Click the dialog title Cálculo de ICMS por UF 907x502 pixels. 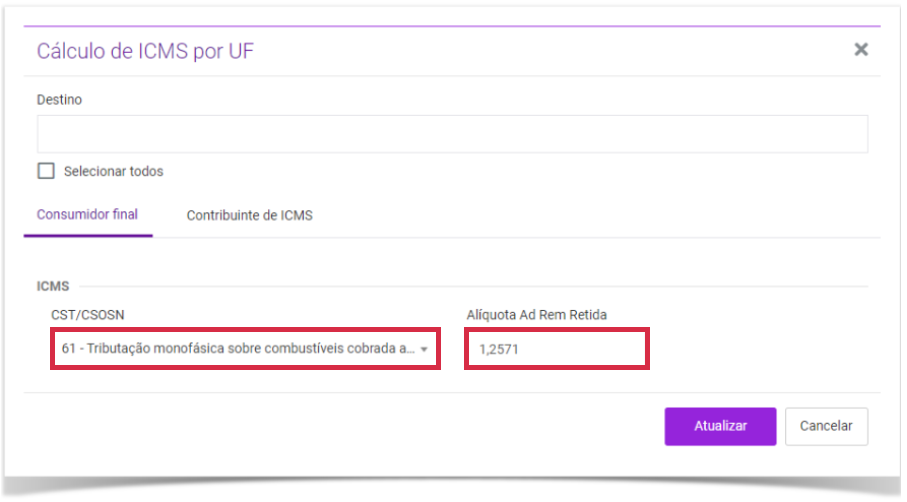click(145, 51)
